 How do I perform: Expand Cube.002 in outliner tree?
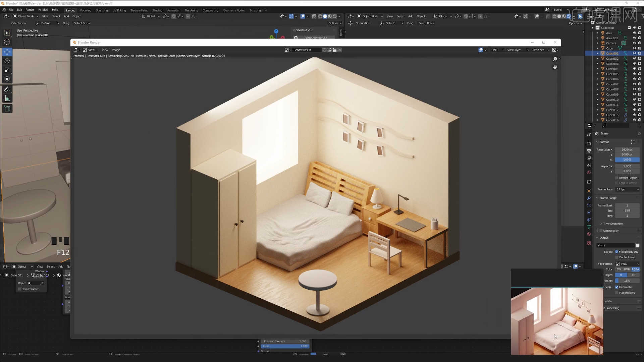[598, 59]
